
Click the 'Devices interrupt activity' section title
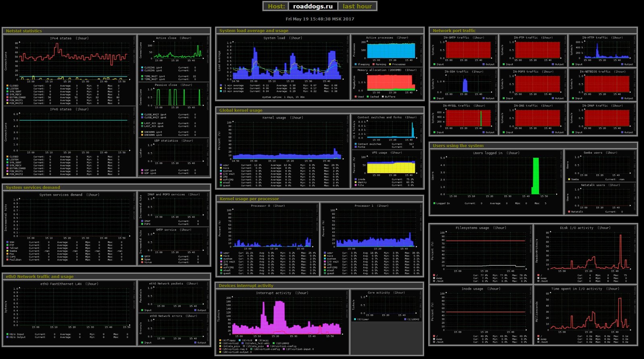[246, 286]
